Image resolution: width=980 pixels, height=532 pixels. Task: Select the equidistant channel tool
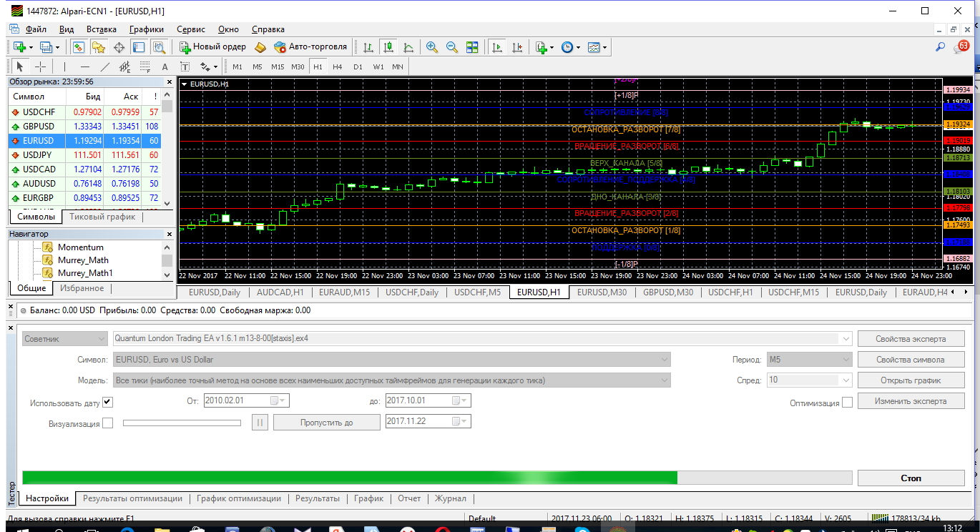click(x=125, y=66)
